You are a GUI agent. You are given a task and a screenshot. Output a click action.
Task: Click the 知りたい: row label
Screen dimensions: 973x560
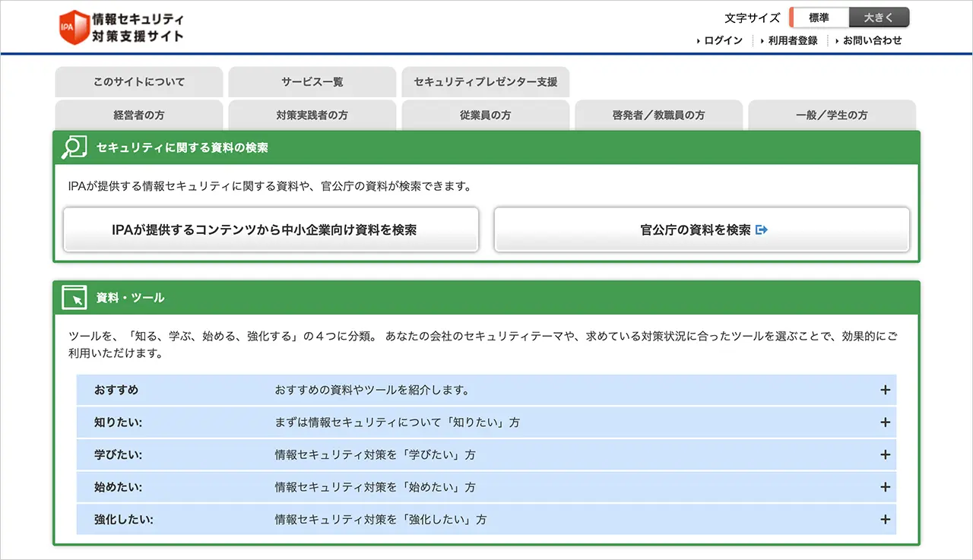tap(119, 422)
